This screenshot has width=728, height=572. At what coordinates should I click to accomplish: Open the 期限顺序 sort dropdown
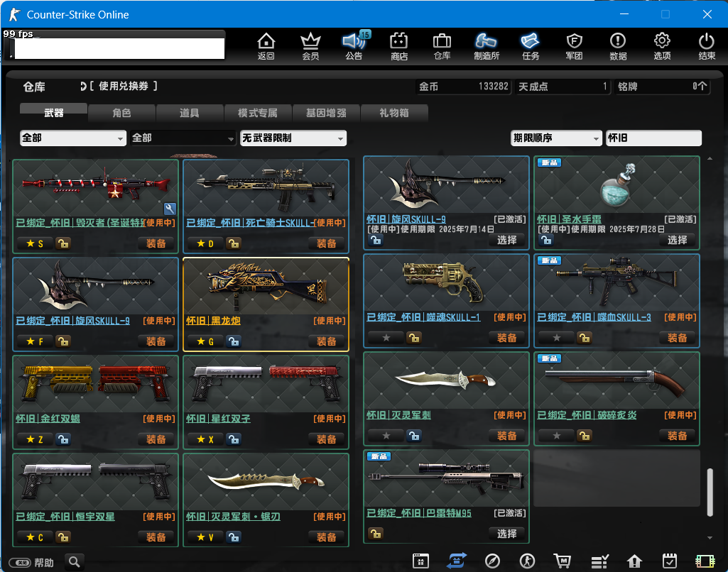point(556,138)
